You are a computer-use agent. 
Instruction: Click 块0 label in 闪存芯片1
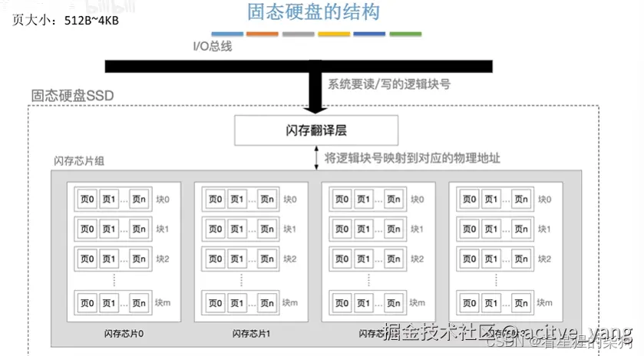coord(290,199)
